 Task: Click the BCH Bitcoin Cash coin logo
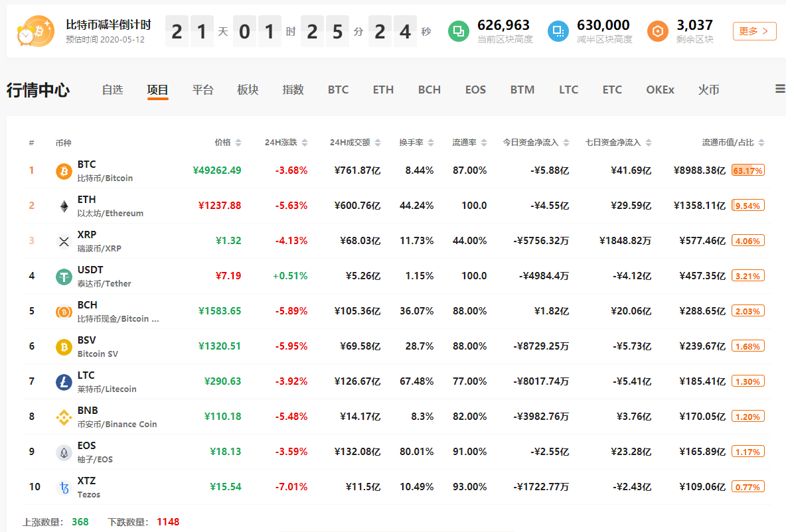point(64,312)
